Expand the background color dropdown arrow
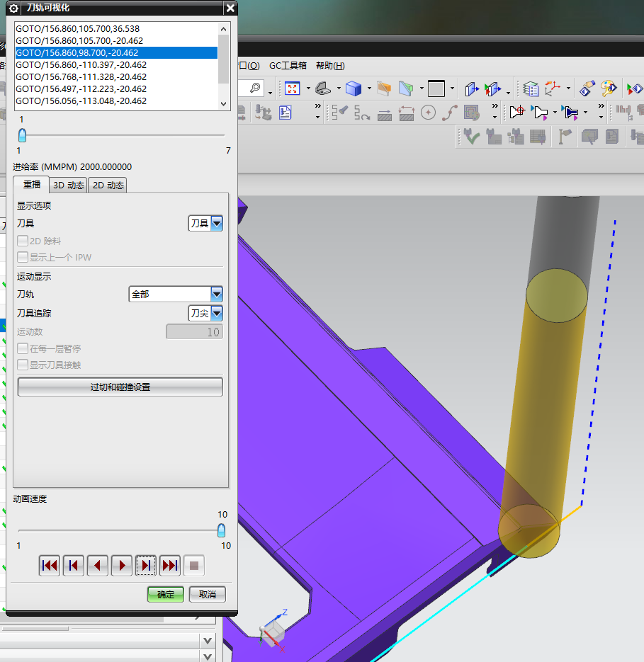The width and height of the screenshot is (644, 662). pos(452,89)
